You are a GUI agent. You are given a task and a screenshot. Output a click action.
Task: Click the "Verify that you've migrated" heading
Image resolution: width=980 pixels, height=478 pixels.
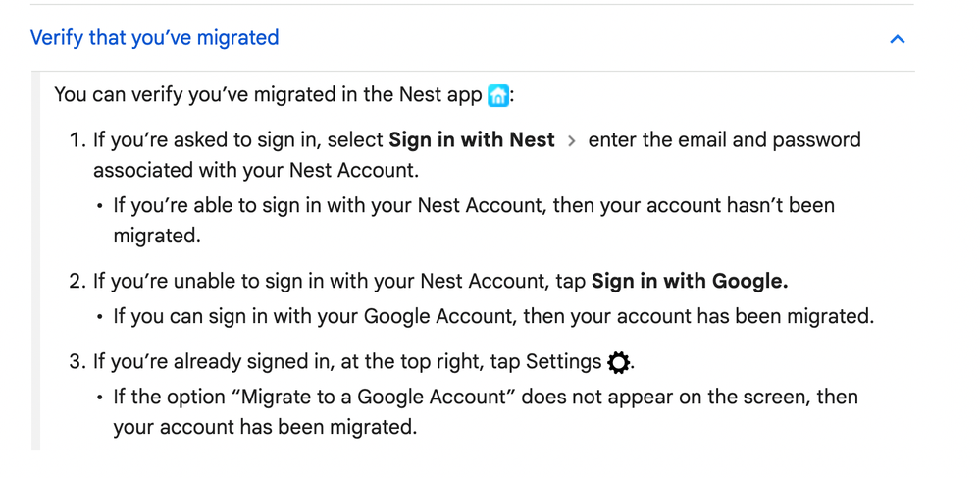pos(154,38)
